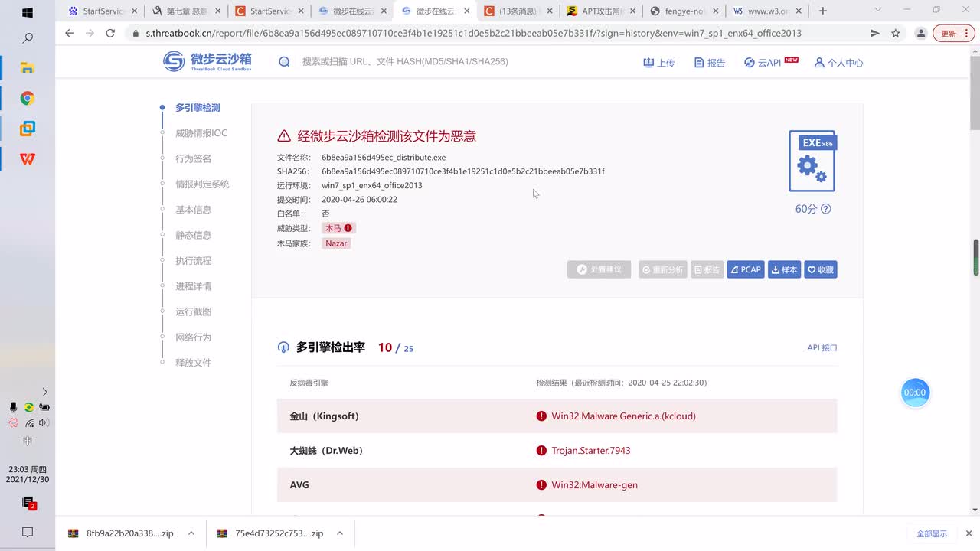Click the 重新分析 reanalyze button
This screenshot has height=551, width=980.
coord(662,269)
